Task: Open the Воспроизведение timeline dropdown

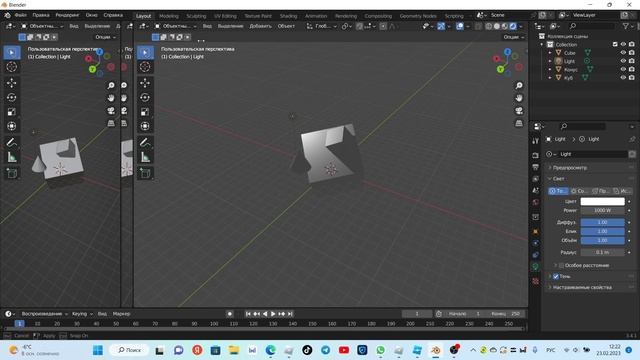Action: point(44,314)
